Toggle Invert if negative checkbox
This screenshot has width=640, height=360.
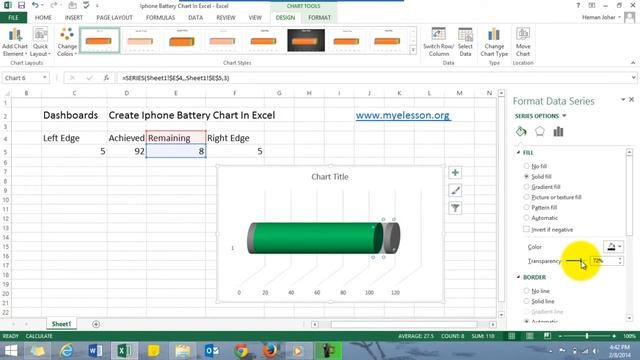point(527,229)
